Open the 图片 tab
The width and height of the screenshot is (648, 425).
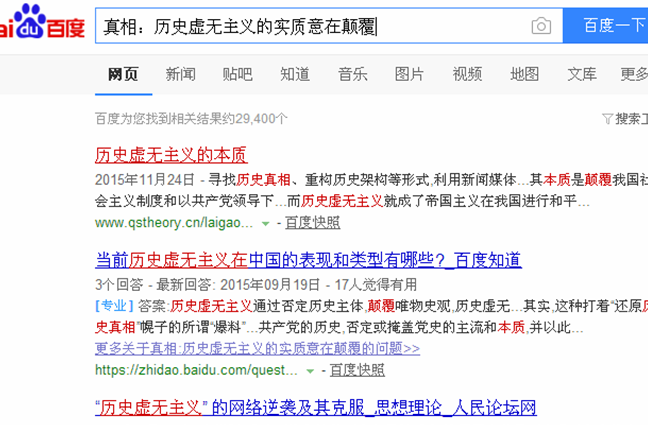point(410,74)
